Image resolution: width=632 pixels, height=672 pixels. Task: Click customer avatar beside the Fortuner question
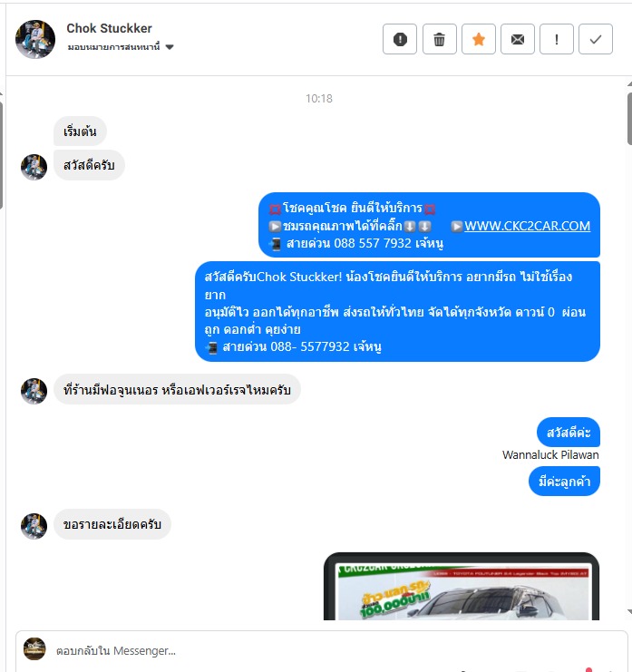[34, 391]
